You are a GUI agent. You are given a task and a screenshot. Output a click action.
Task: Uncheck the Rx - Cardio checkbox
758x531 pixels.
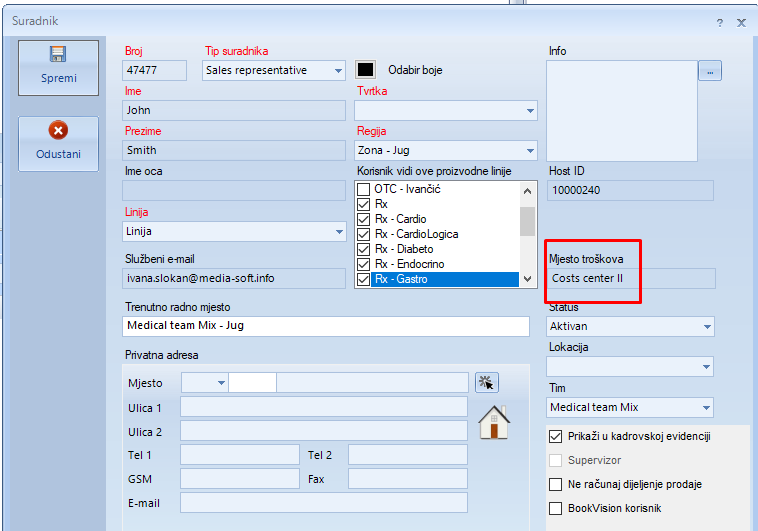[364, 219]
